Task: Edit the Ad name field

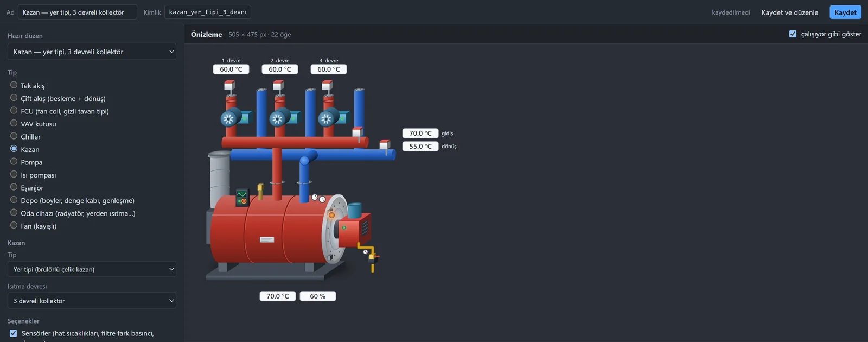Action: [x=78, y=12]
